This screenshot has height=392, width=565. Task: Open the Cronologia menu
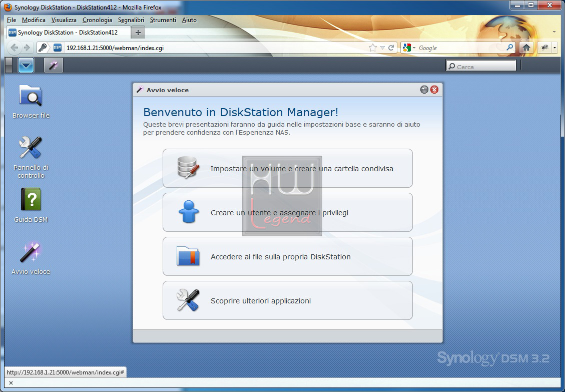click(97, 20)
